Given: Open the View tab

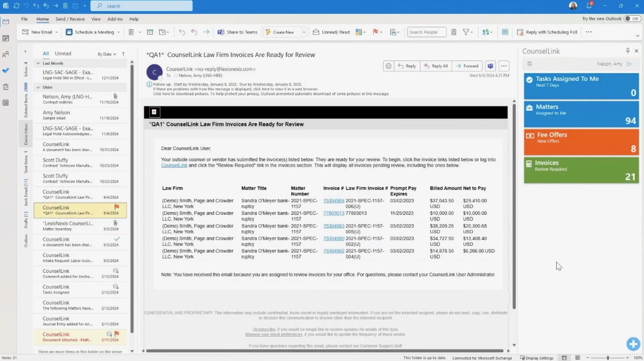Looking at the screenshot, I should pyautogui.click(x=96, y=19).
